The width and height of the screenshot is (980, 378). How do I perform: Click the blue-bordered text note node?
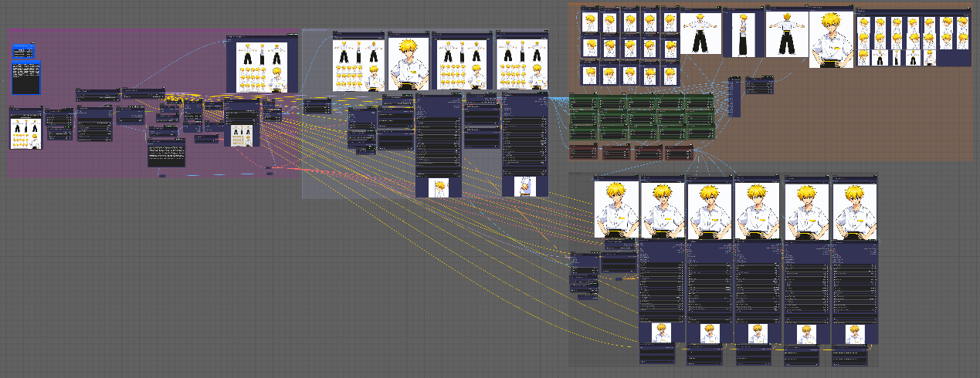pos(25,79)
